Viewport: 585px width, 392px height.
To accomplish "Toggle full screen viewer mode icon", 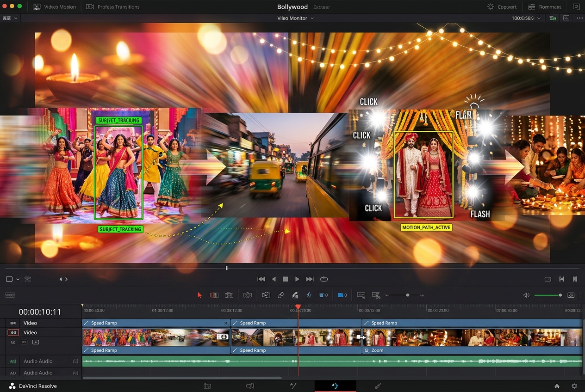I will click(548, 279).
